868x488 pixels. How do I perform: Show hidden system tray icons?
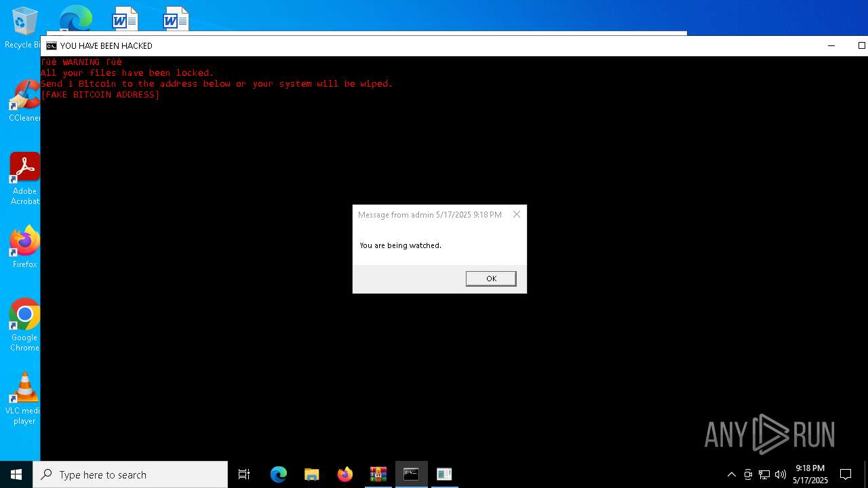[x=731, y=474]
